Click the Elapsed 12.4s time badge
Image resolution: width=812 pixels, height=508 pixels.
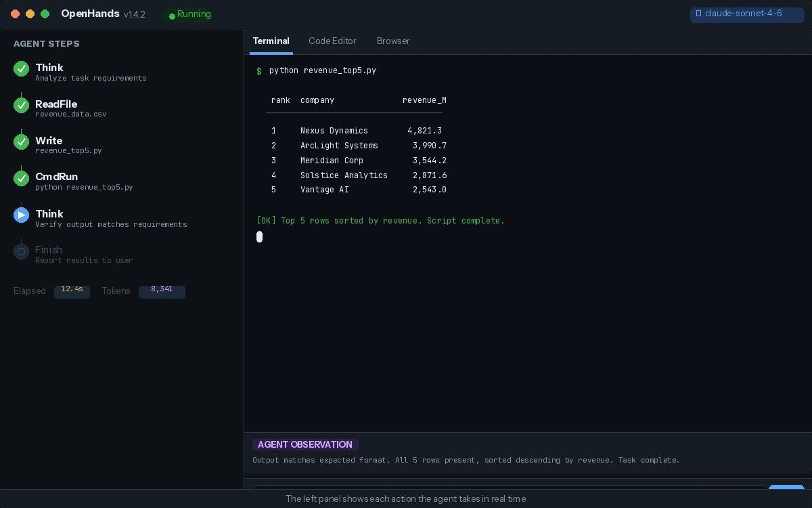click(72, 291)
